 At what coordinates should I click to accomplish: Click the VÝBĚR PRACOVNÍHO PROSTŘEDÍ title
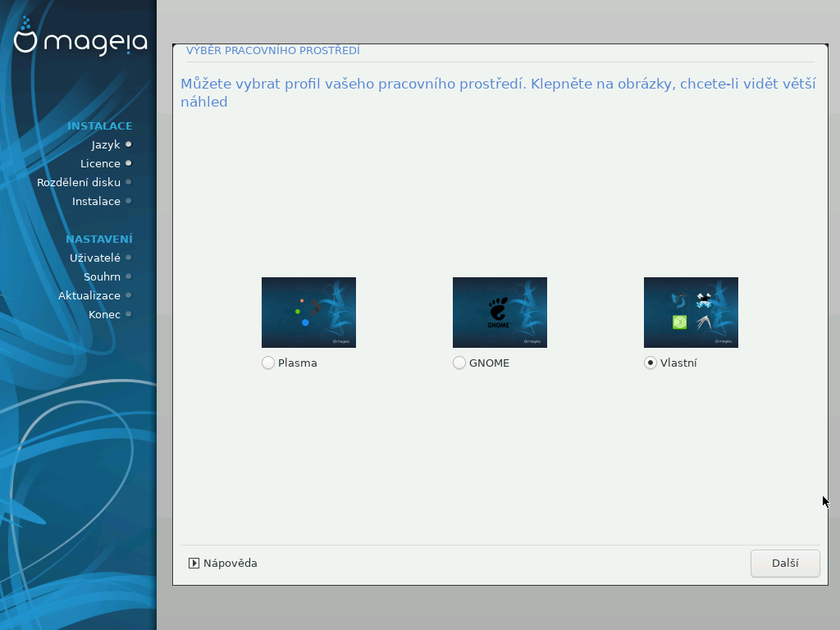(x=272, y=50)
